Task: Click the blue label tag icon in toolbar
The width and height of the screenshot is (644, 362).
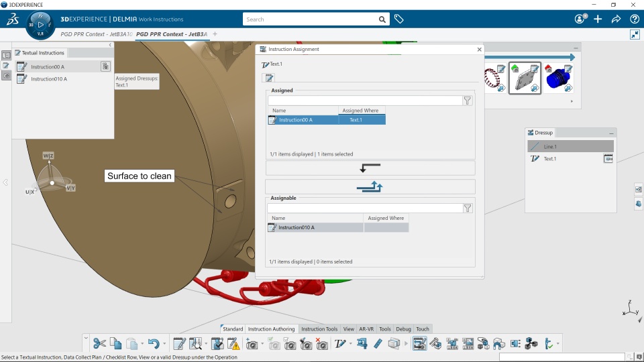Action: click(x=362, y=343)
